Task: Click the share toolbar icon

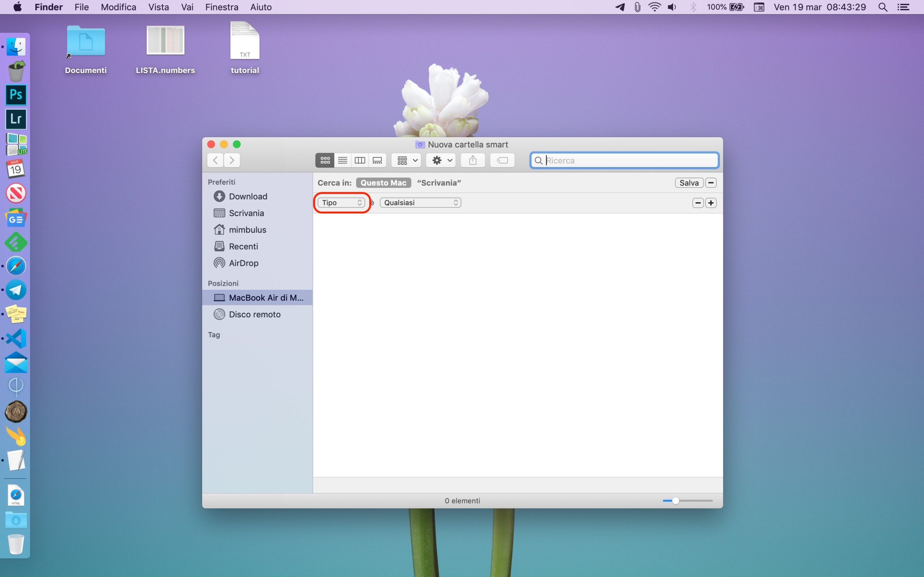Action: 473,160
